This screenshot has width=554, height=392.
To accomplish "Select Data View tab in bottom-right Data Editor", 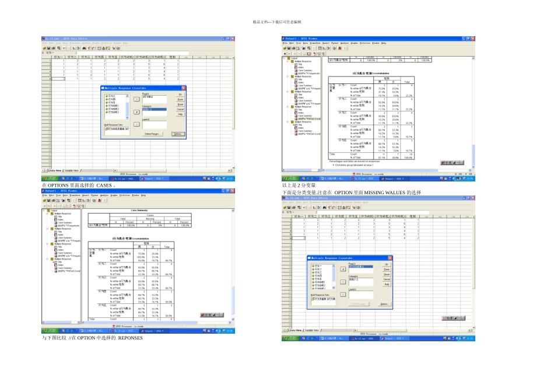I will click(x=296, y=331).
